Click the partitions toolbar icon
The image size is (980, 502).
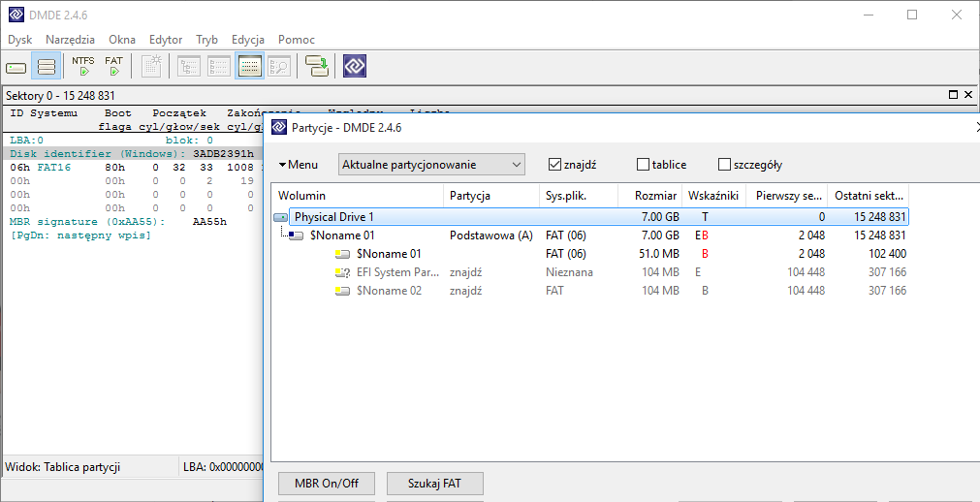coord(47,66)
